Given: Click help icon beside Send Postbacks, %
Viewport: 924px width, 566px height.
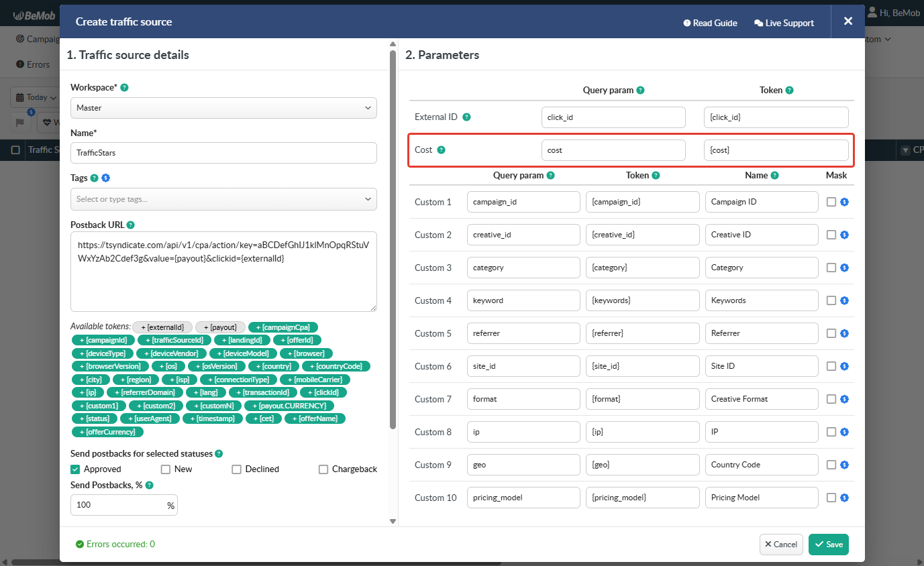Looking at the screenshot, I should (149, 486).
